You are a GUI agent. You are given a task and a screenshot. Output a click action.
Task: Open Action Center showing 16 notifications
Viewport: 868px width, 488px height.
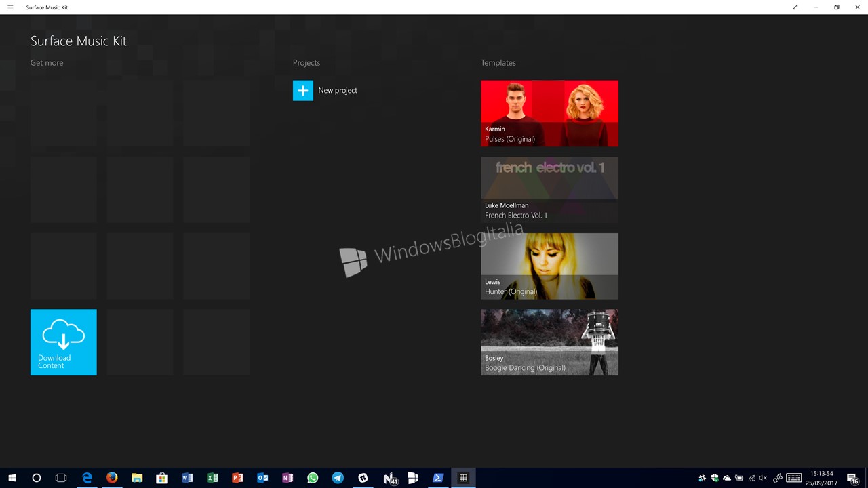tap(853, 479)
